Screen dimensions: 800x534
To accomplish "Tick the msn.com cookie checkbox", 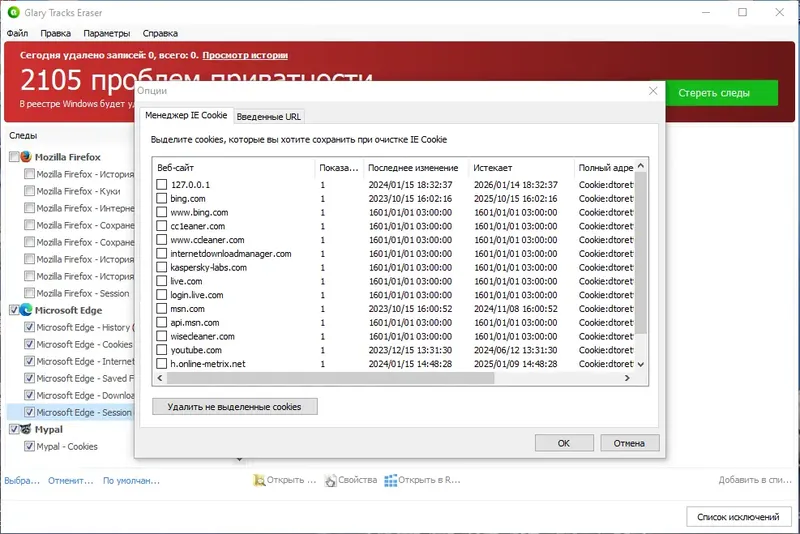I will pyautogui.click(x=162, y=308).
